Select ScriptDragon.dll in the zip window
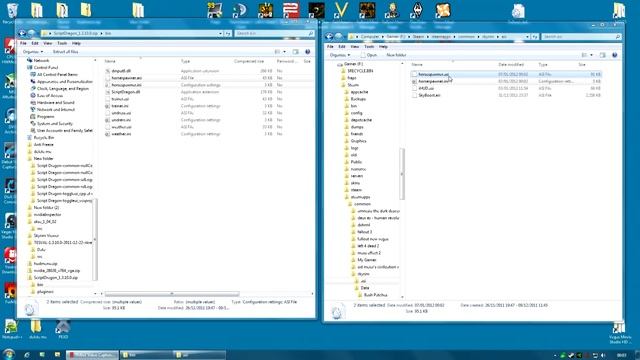Screen dimensions: 640x360 pyautogui.click(x=126, y=92)
